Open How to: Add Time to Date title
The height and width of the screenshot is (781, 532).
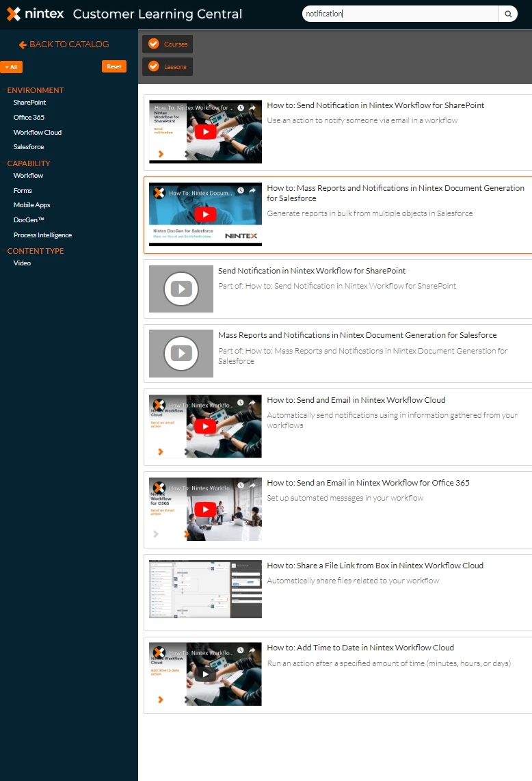coord(360,647)
